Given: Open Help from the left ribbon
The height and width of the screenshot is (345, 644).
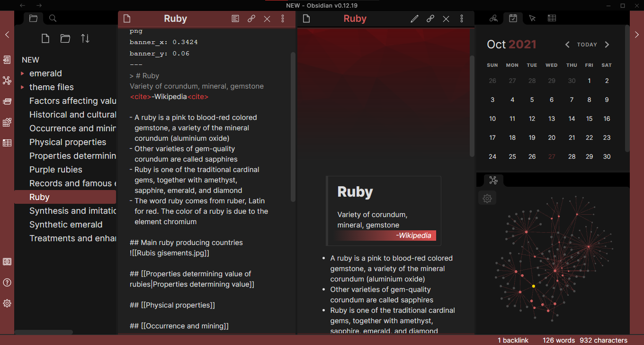Looking at the screenshot, I should [7, 282].
